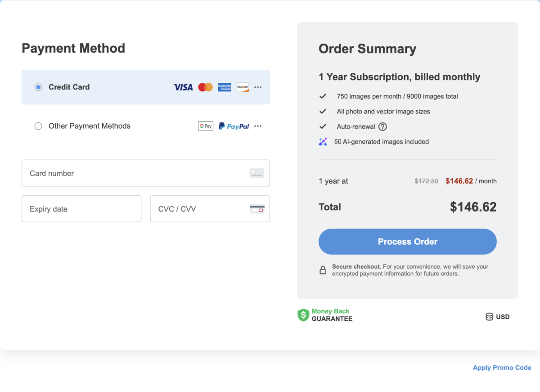Choose Other Payment Methods option

tap(38, 126)
